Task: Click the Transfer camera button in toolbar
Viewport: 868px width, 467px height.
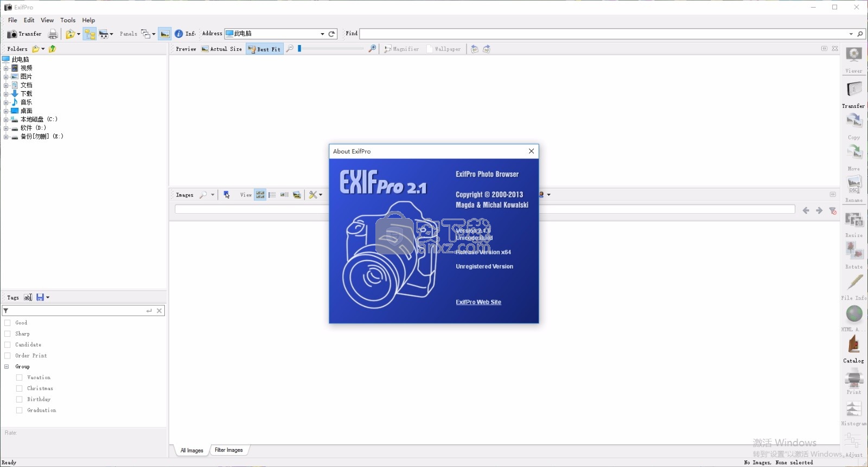Action: (x=24, y=34)
